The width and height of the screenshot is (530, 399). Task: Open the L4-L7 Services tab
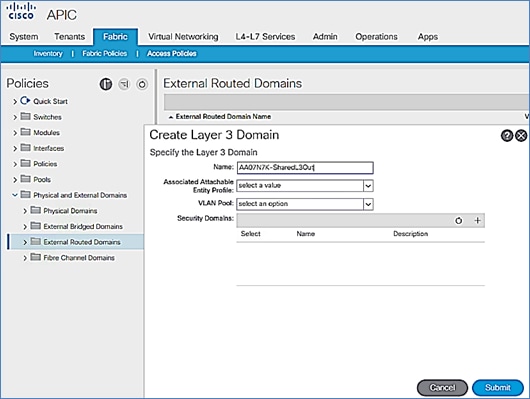pyautogui.click(x=265, y=37)
